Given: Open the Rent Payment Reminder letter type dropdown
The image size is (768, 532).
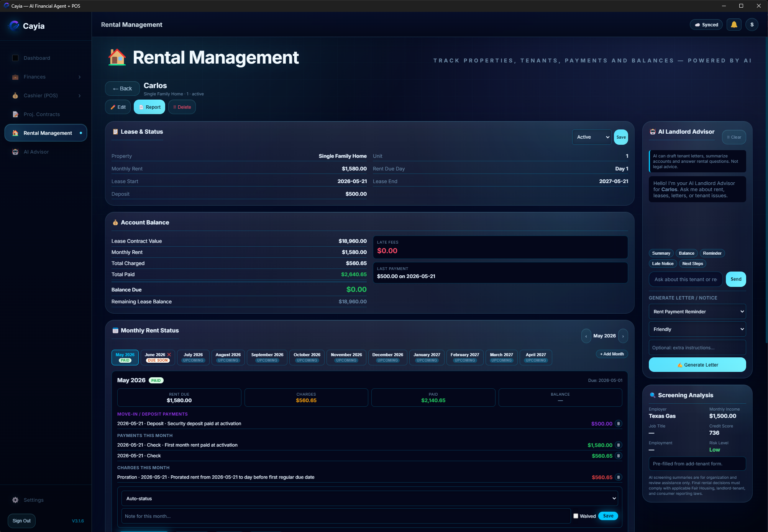Looking at the screenshot, I should click(x=697, y=312).
